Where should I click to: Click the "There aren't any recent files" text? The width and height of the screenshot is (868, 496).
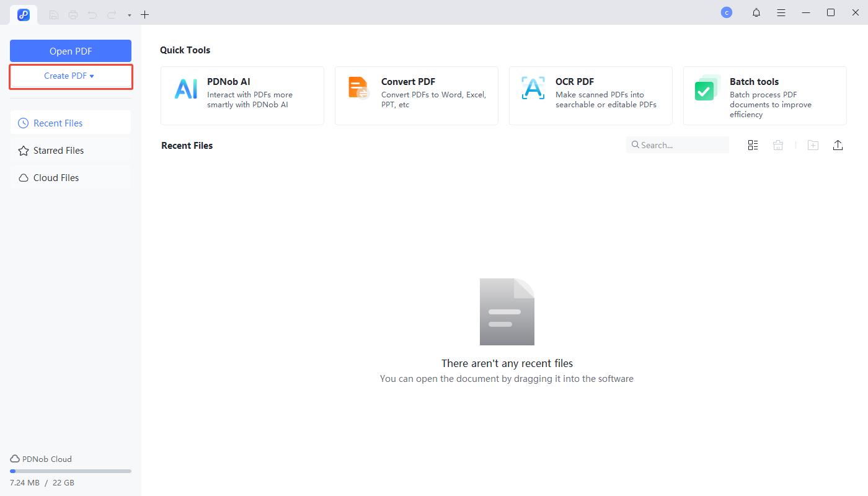(507, 363)
